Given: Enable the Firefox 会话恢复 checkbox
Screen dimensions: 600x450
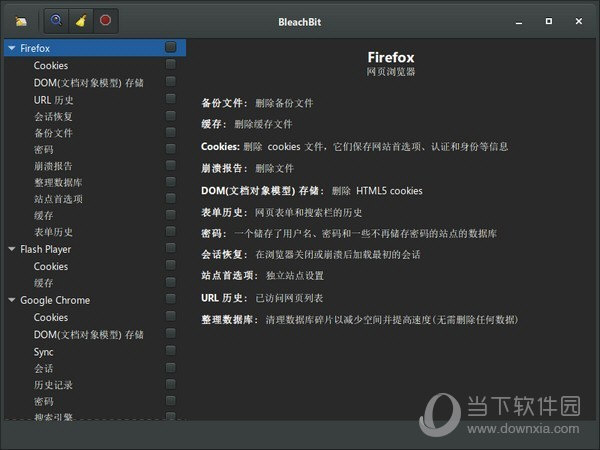Looking at the screenshot, I should (171, 116).
